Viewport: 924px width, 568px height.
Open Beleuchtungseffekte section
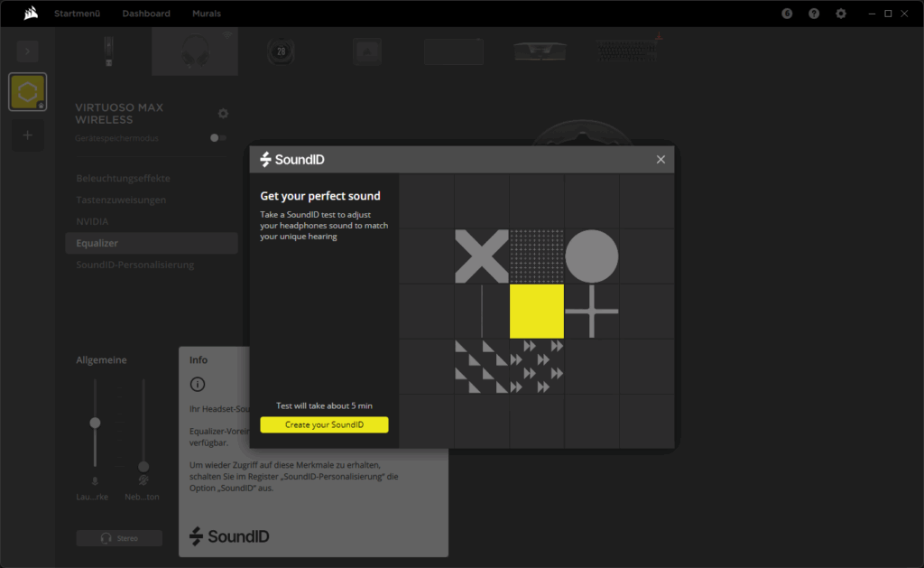click(123, 179)
